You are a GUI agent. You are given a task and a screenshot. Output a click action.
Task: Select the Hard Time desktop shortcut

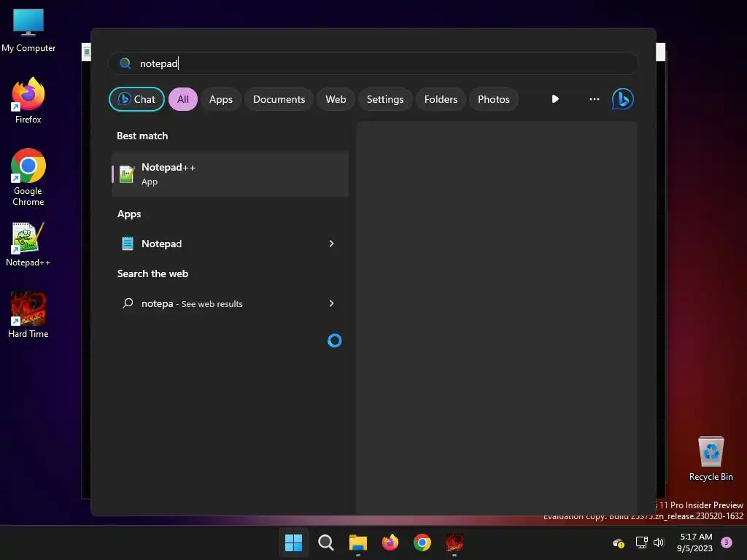[x=28, y=315]
